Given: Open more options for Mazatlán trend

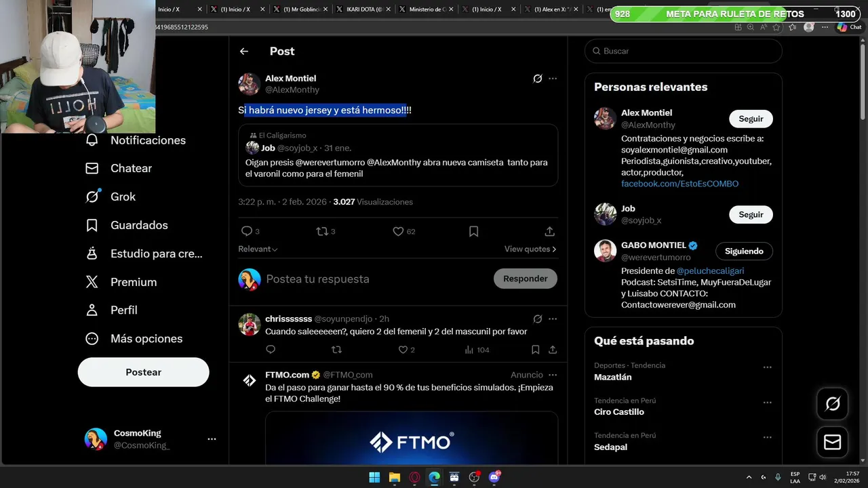Looking at the screenshot, I should (x=768, y=367).
